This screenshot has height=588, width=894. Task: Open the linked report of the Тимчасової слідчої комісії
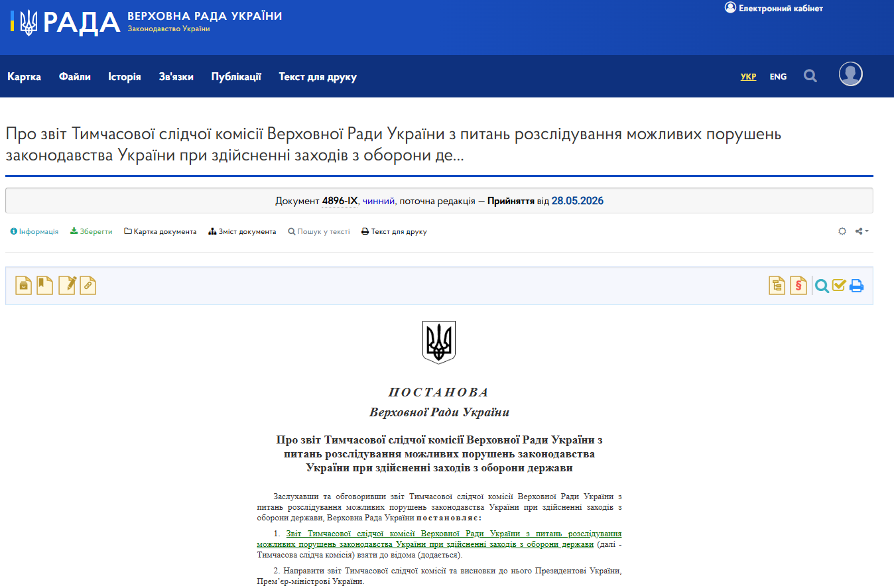(439, 539)
